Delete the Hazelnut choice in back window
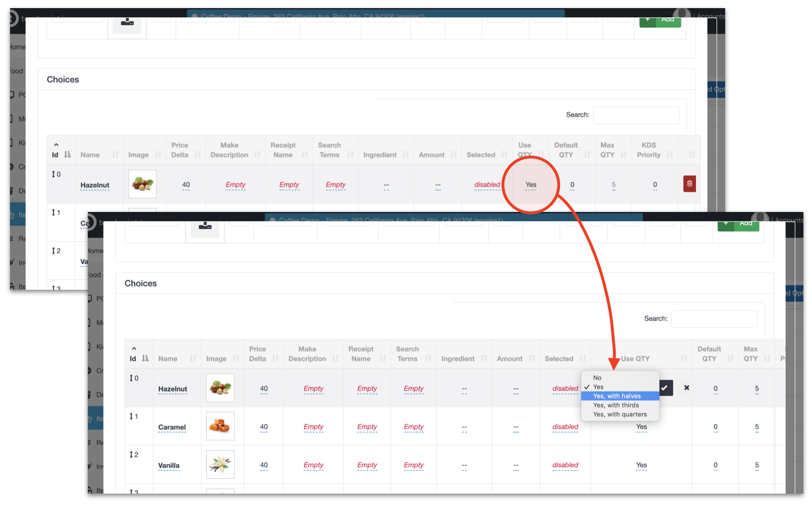812x507 pixels. coord(689,184)
